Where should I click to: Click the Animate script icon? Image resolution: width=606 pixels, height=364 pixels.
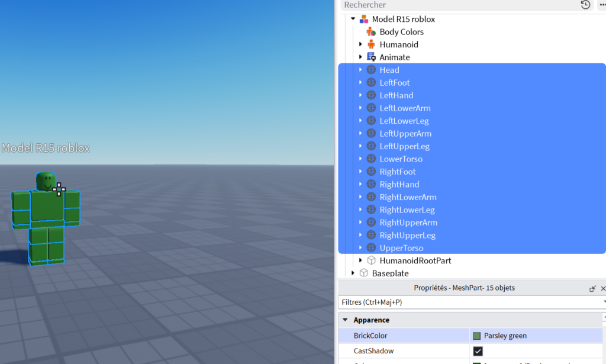click(x=371, y=57)
